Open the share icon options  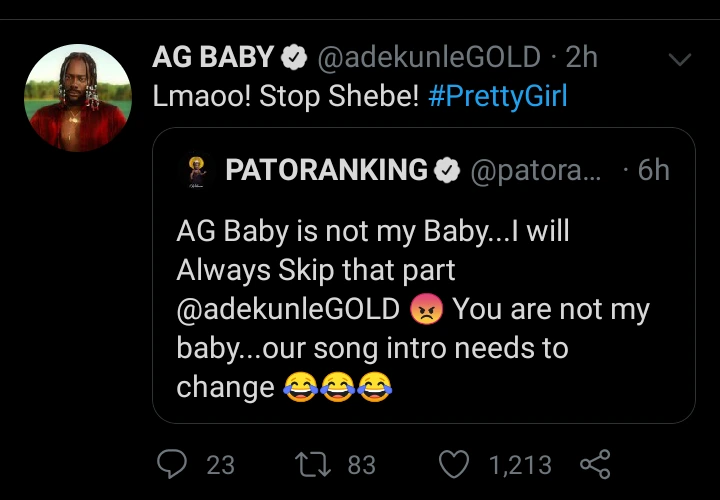coord(594,464)
